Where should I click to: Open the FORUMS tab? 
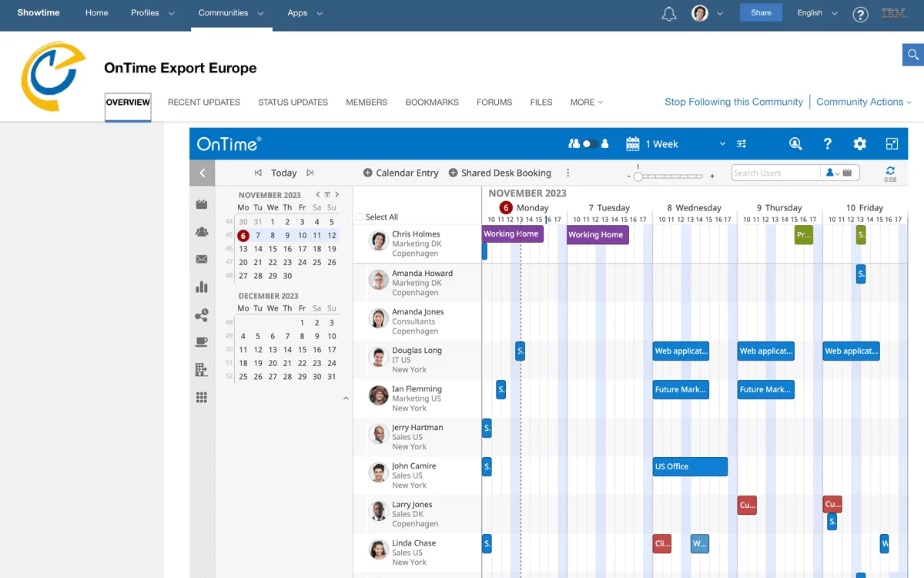click(494, 102)
